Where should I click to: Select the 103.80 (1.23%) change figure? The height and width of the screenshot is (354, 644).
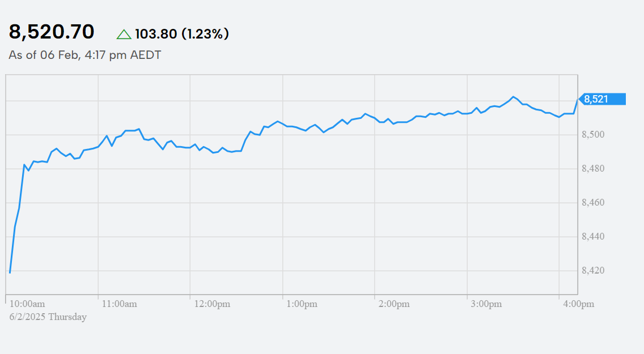182,34
